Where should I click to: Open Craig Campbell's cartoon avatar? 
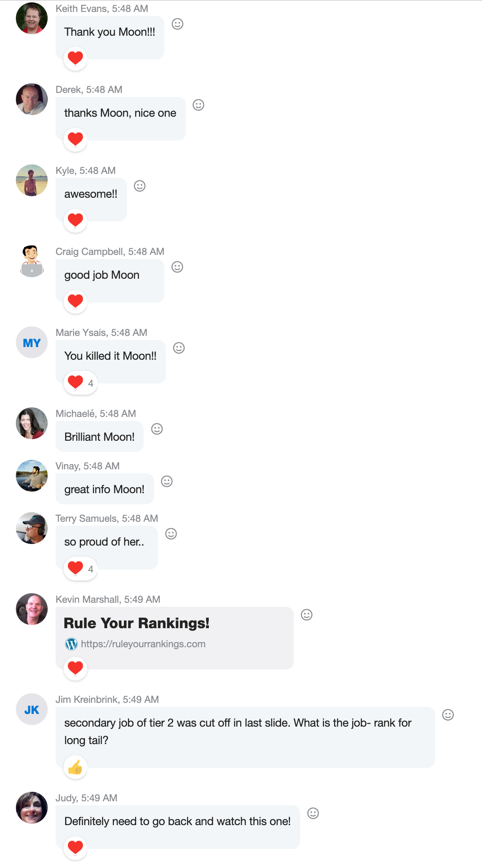[32, 261]
